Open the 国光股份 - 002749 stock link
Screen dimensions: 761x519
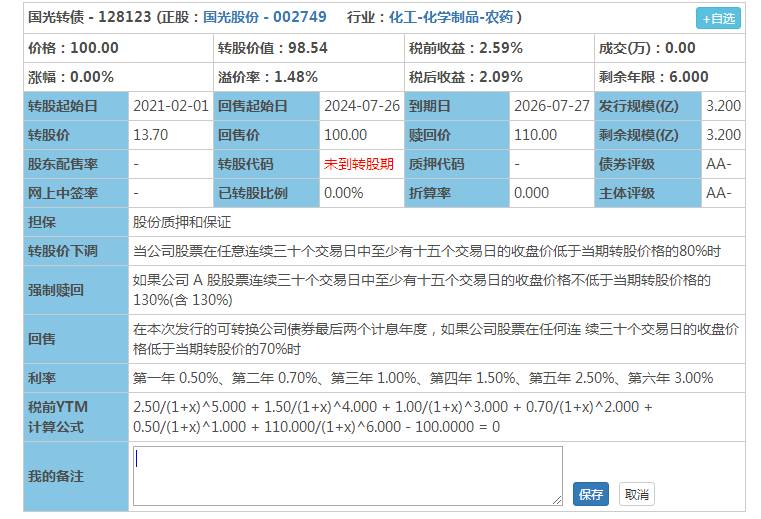click(x=265, y=17)
